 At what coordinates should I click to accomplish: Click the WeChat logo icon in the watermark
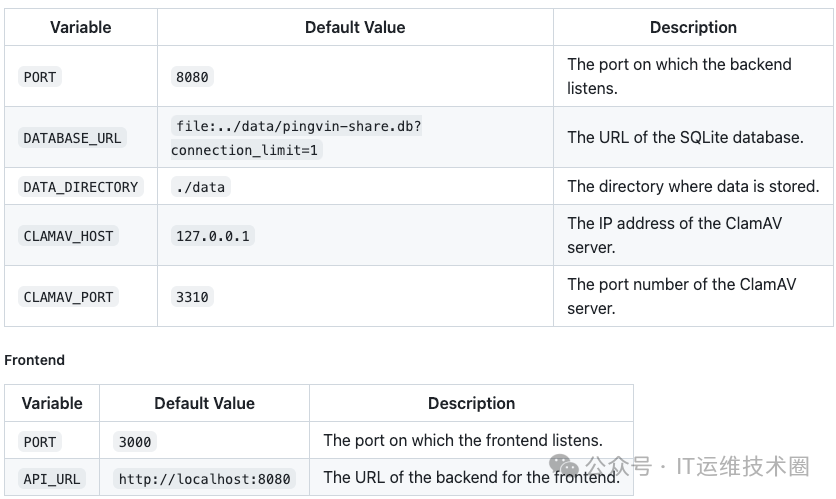pyautogui.click(x=564, y=466)
